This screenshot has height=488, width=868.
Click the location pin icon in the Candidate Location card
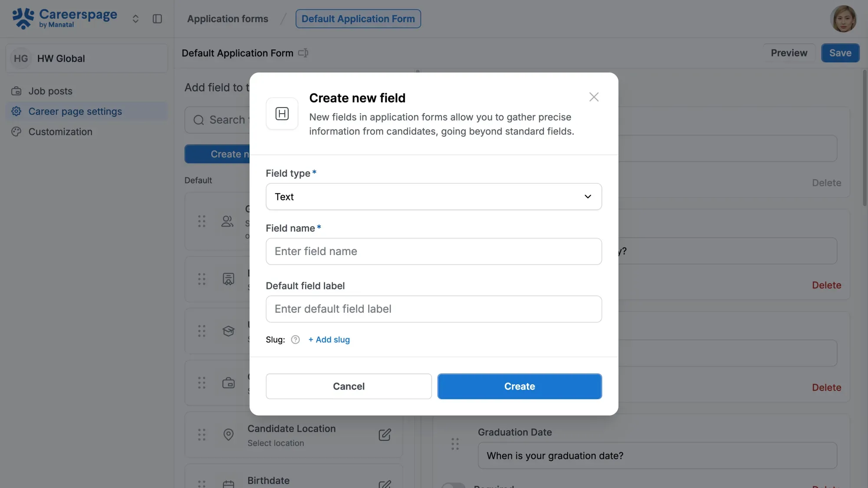(228, 435)
